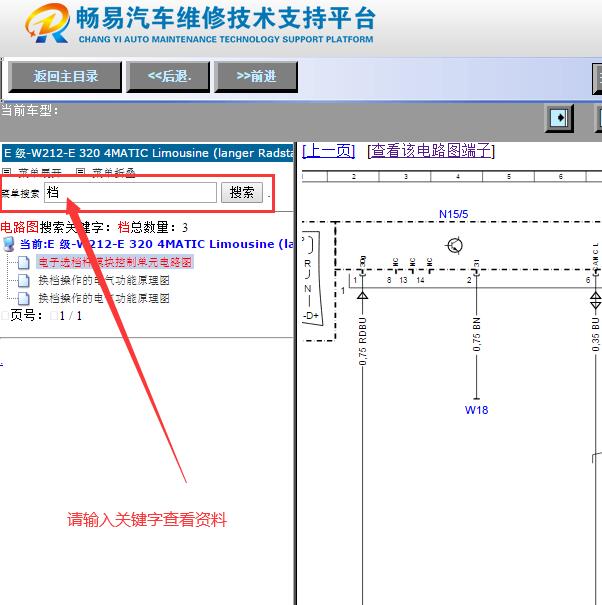
Task: Toggle the panel arrow icon beside 当前车型 bar
Action: [x=559, y=118]
